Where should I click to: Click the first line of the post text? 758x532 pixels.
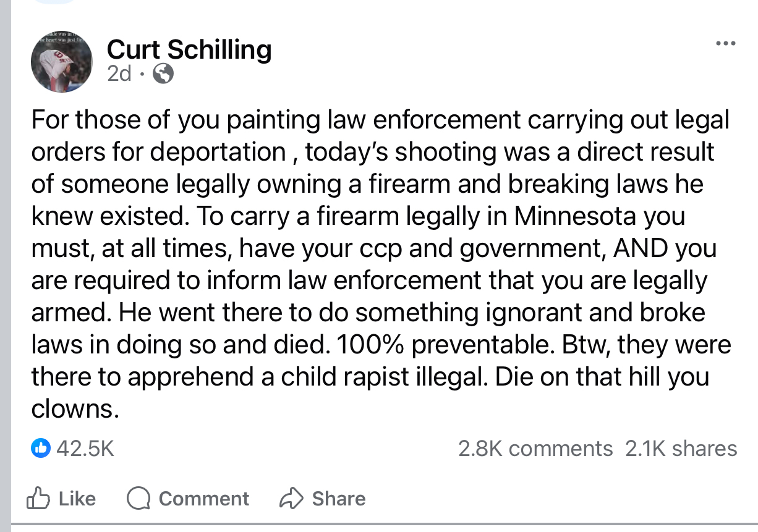(x=380, y=120)
